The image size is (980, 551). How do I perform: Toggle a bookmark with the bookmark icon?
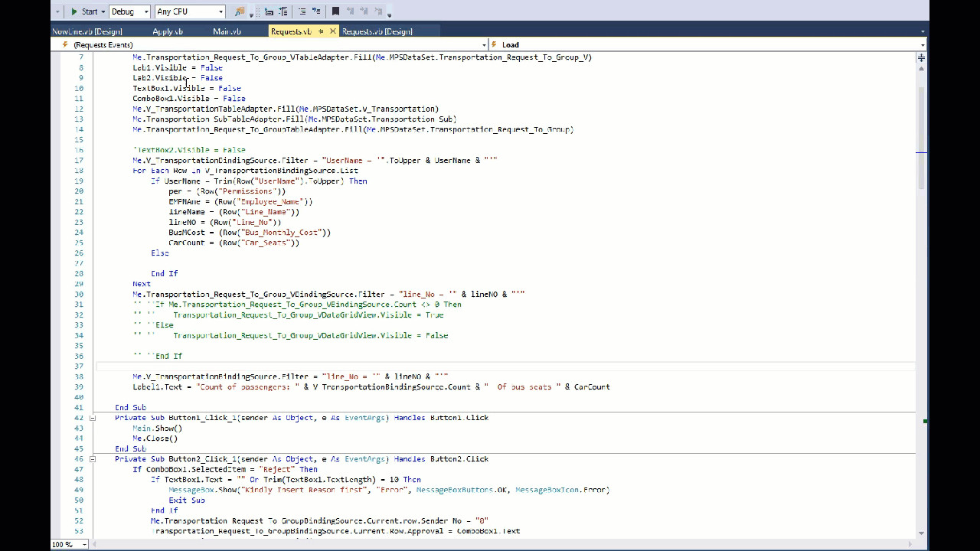(x=336, y=11)
